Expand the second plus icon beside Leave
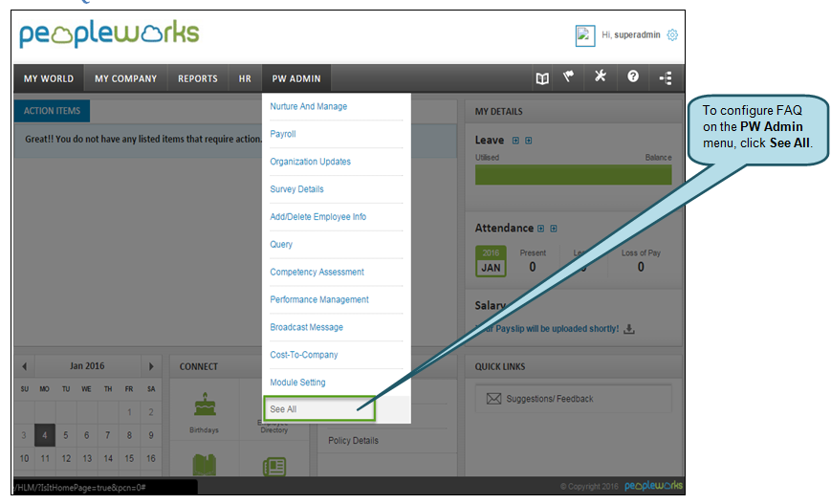This screenshot has height=504, width=831. (x=529, y=141)
